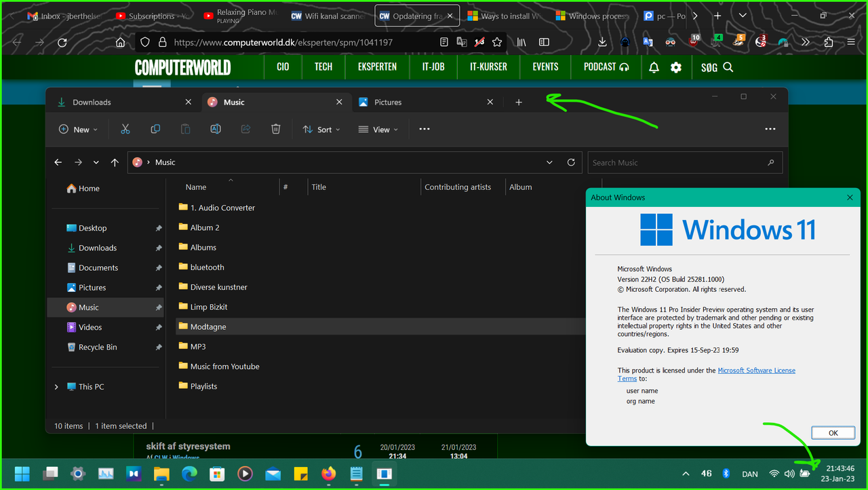Bookmark this page with the star icon
Image resolution: width=868 pixels, height=490 pixels.
(497, 42)
